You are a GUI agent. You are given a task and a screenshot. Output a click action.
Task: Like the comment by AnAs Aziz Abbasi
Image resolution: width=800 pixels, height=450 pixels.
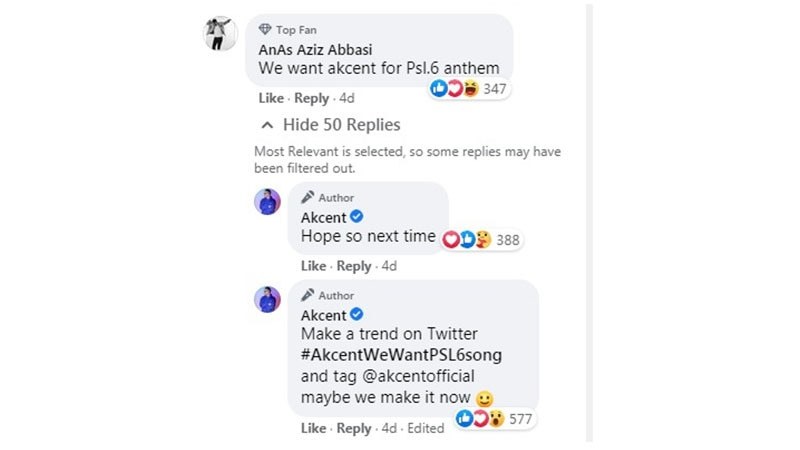coord(271,98)
